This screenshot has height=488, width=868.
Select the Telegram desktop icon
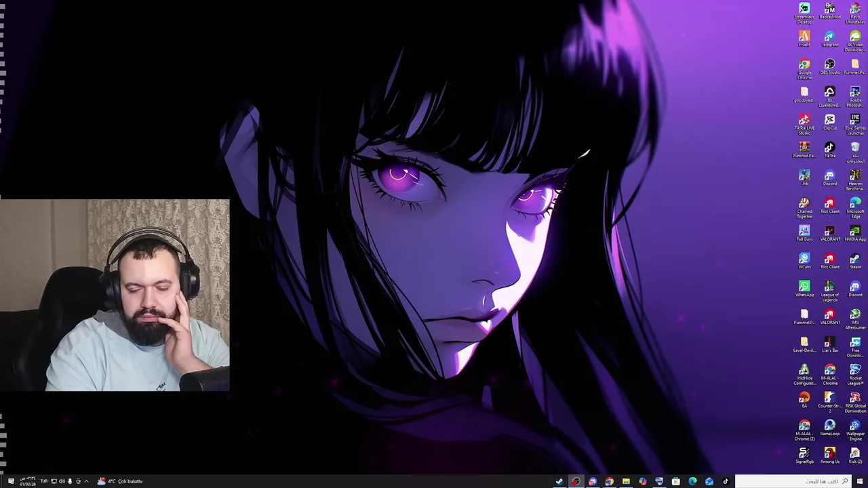pyautogui.click(x=829, y=39)
